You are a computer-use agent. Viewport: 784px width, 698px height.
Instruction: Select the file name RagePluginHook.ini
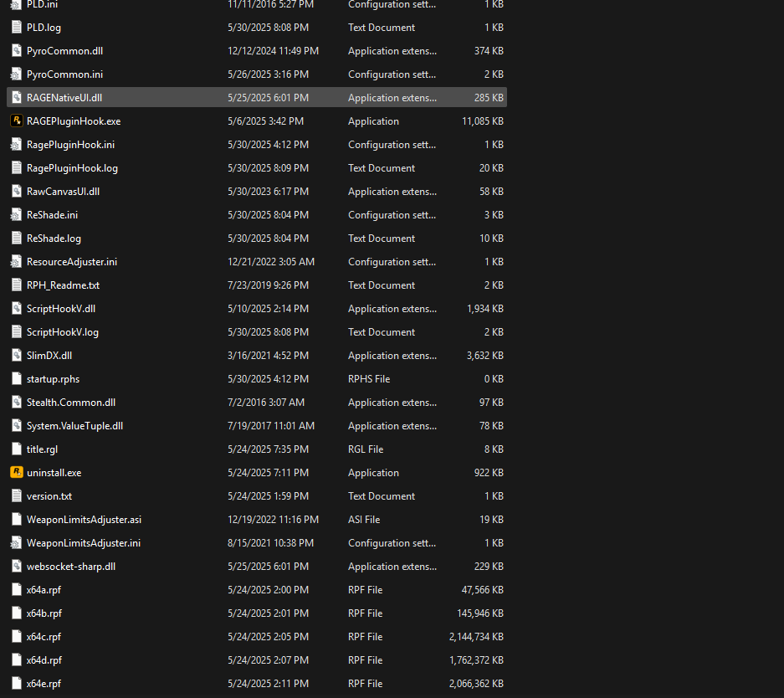(x=70, y=145)
